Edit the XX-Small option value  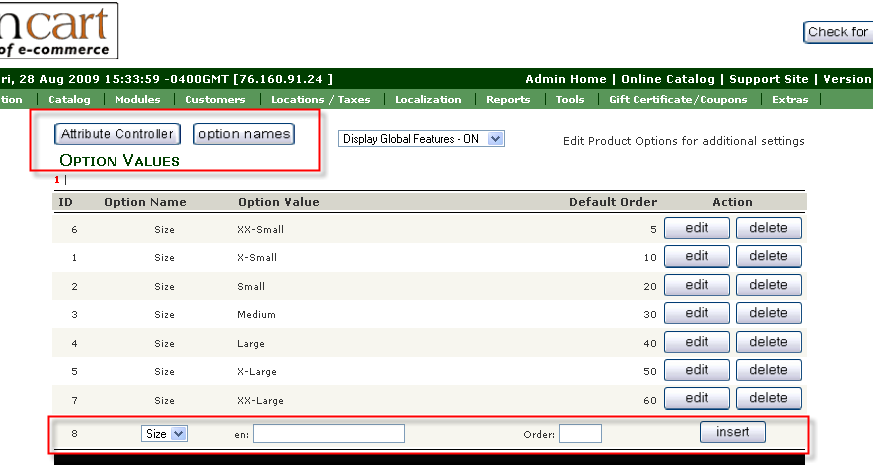[697, 228]
